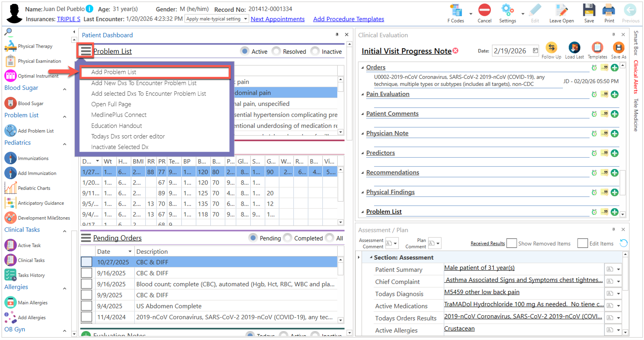Image resolution: width=644 pixels, height=340 pixels.
Task: Click the Follow Up icon
Action: click(x=551, y=47)
